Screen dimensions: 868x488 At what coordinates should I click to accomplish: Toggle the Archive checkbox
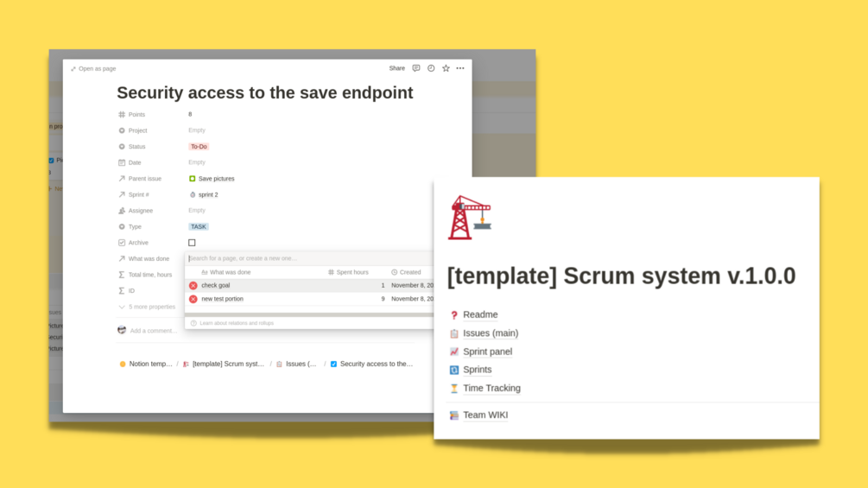(192, 243)
